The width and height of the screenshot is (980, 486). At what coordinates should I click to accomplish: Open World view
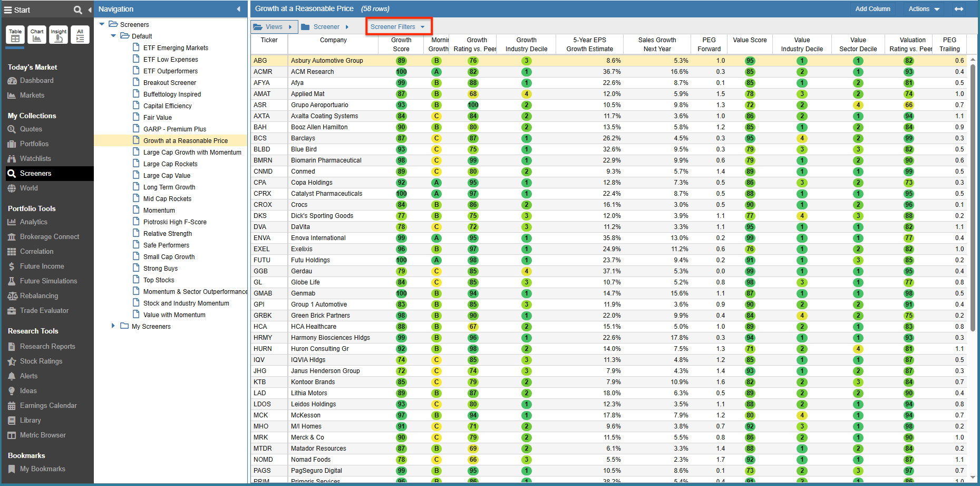point(28,188)
